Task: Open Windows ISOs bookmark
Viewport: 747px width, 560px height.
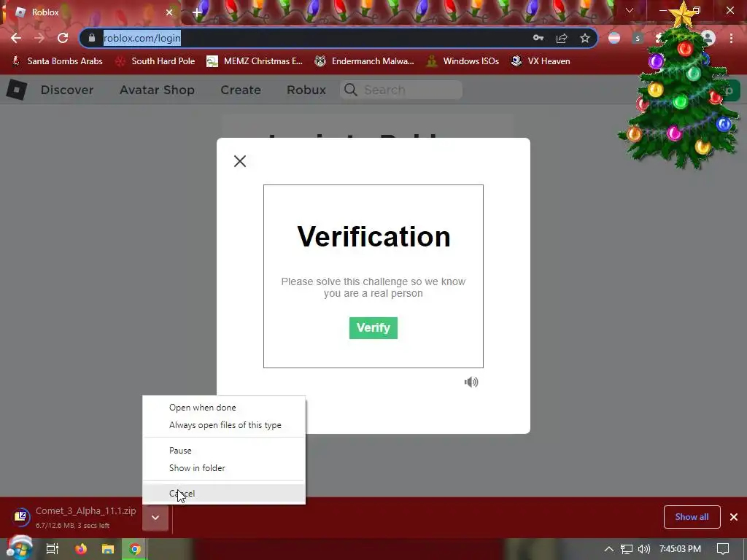Action: (462, 61)
